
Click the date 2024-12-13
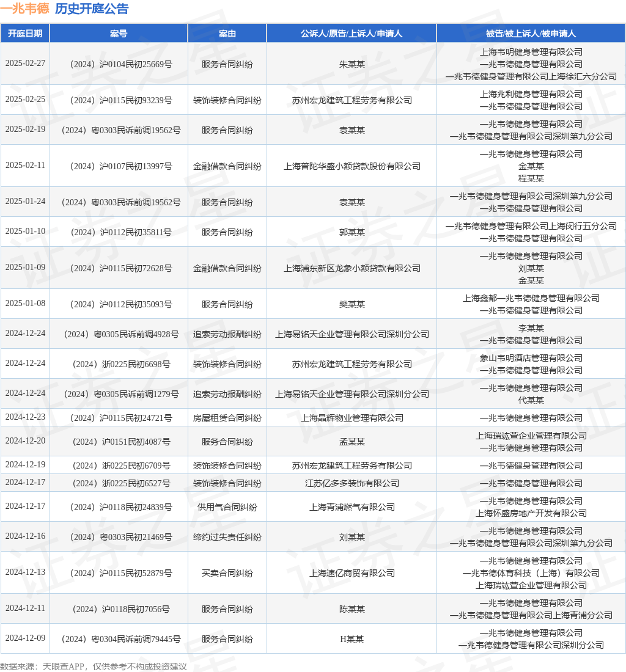point(25,572)
